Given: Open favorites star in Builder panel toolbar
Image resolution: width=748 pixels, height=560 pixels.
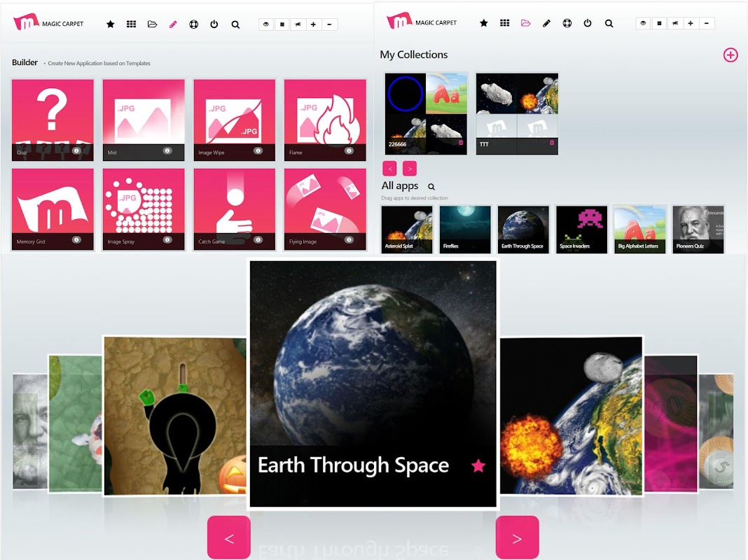Looking at the screenshot, I should (110, 24).
